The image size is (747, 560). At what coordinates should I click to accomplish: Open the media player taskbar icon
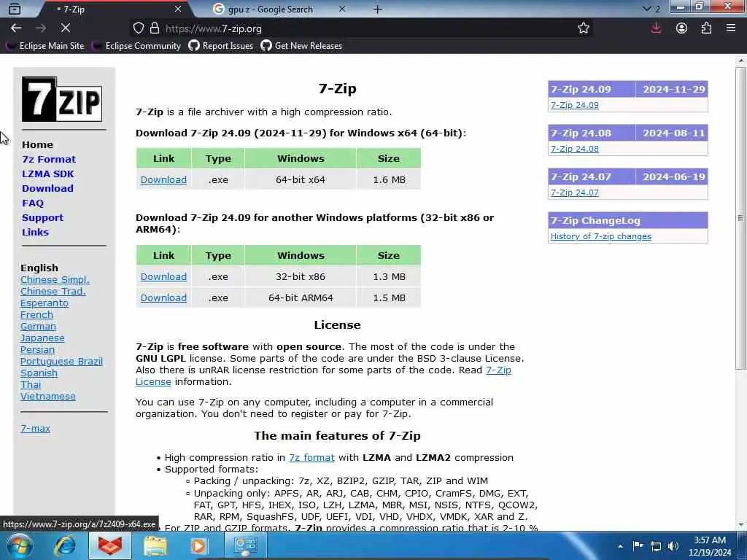point(198,545)
